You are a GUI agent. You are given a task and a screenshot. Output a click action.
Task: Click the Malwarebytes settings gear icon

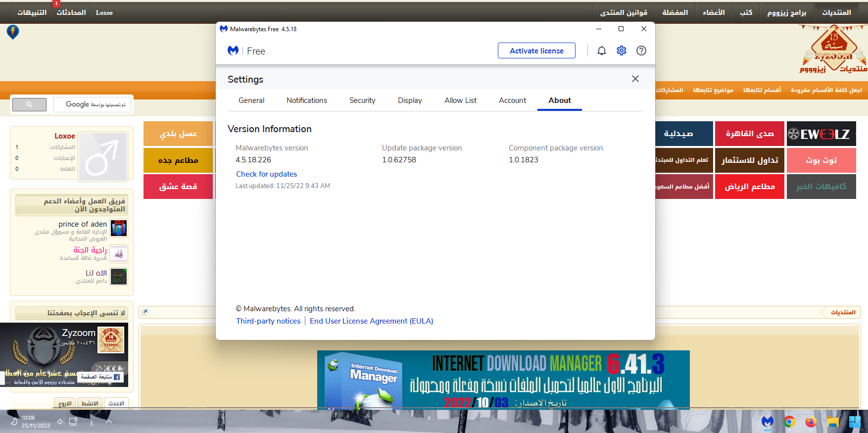click(x=622, y=50)
